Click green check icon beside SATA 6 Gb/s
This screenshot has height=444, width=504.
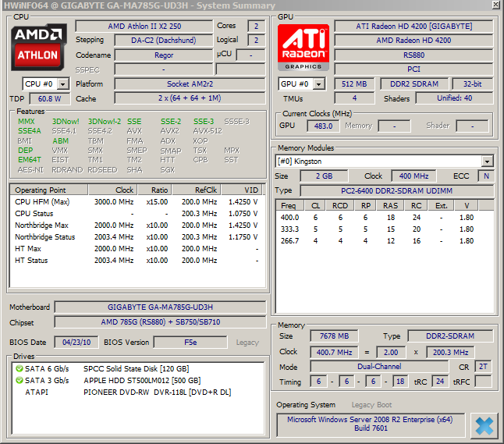tap(20, 368)
